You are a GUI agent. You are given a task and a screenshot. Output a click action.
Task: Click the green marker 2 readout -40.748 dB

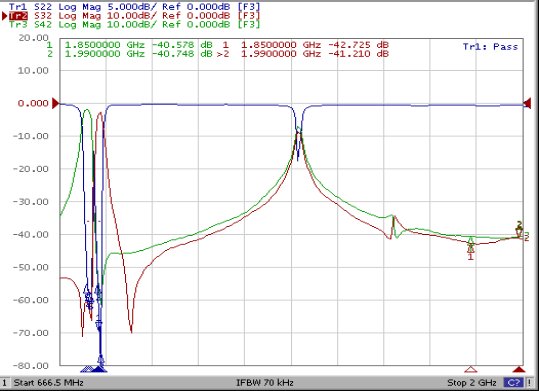point(182,54)
